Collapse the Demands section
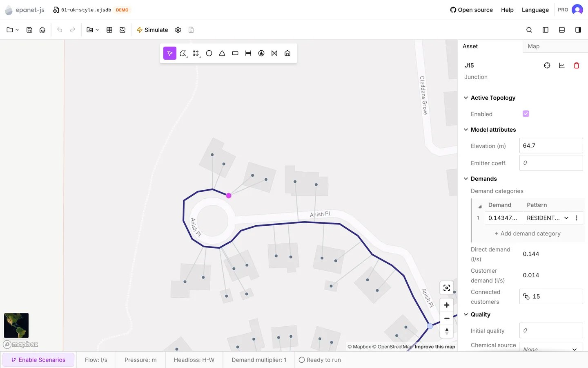Viewport: 588px width, 368px height. coord(481,179)
